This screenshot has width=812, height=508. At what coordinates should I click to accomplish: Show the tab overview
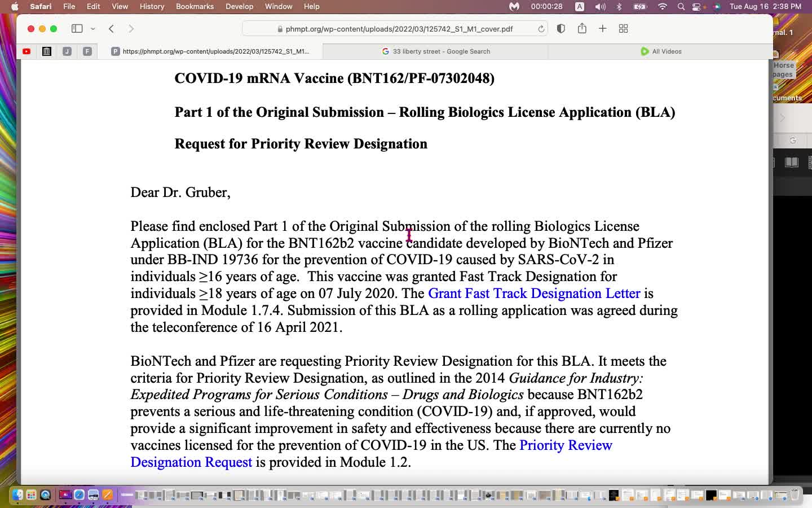(x=623, y=28)
